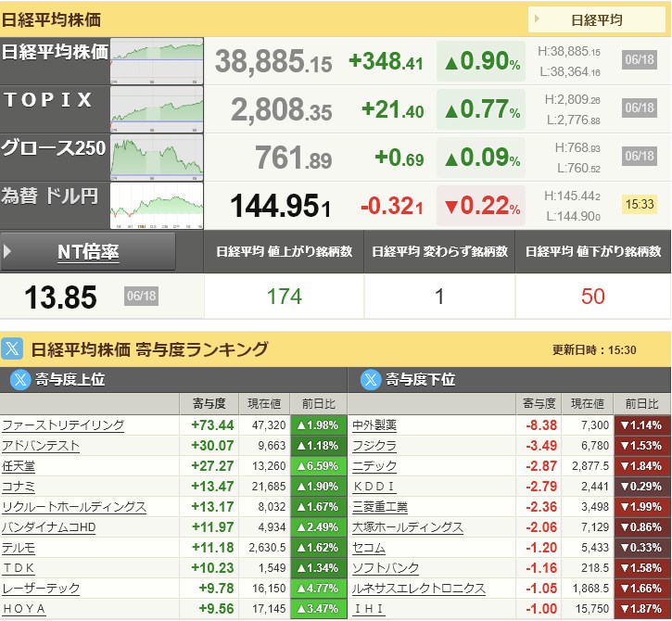Click the ▲0.09% change badge
Screen dimensions: 672x621
point(481,158)
